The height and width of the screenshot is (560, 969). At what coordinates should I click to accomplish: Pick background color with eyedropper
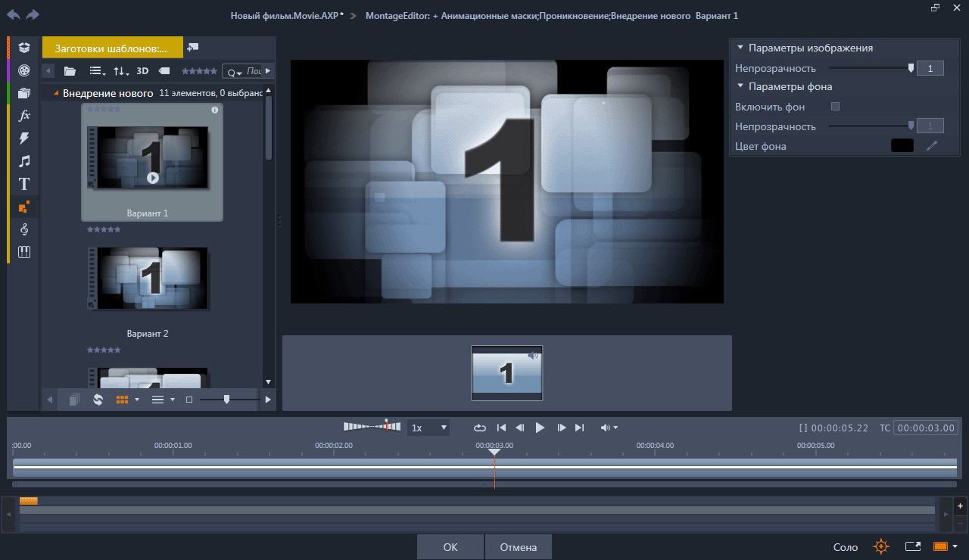tap(932, 146)
